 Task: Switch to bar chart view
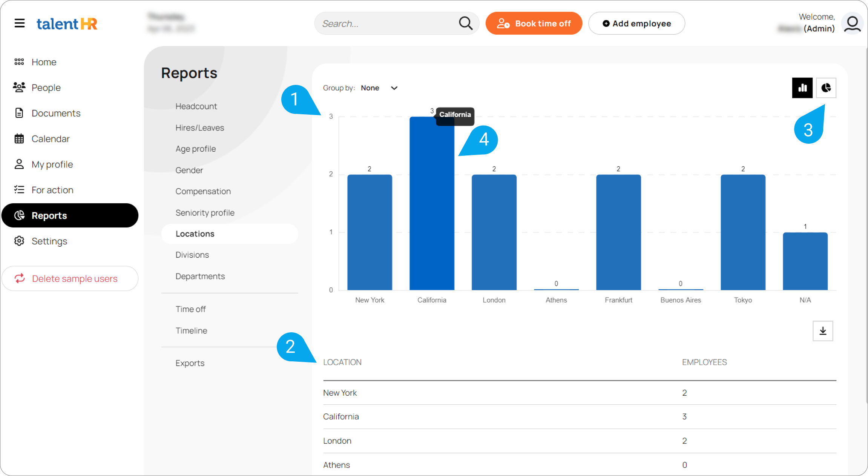coord(802,88)
